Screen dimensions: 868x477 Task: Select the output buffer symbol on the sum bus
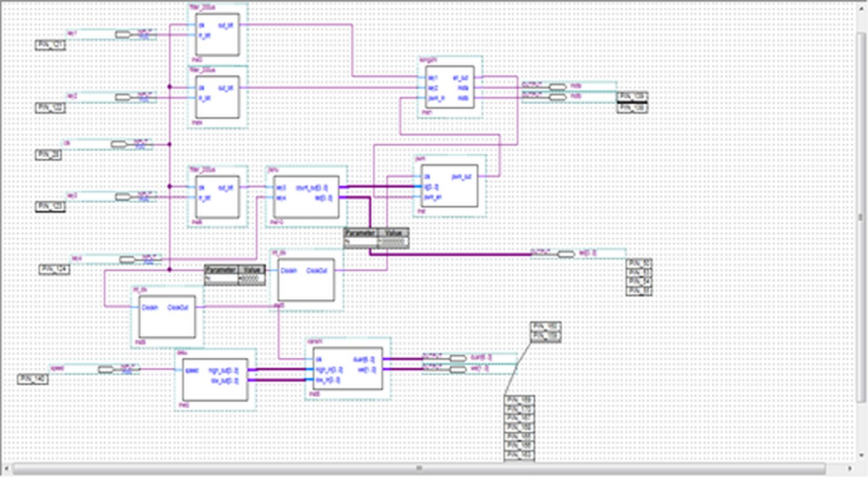click(x=567, y=254)
